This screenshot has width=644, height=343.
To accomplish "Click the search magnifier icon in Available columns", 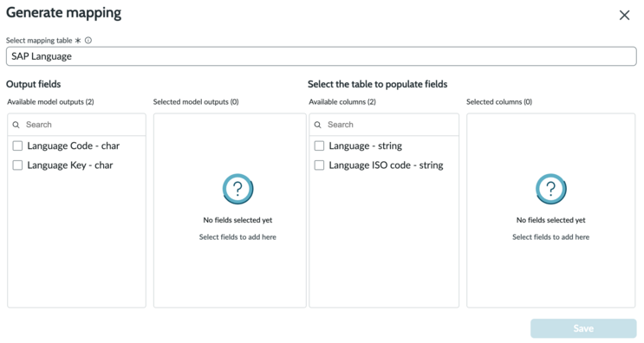I will click(x=317, y=125).
